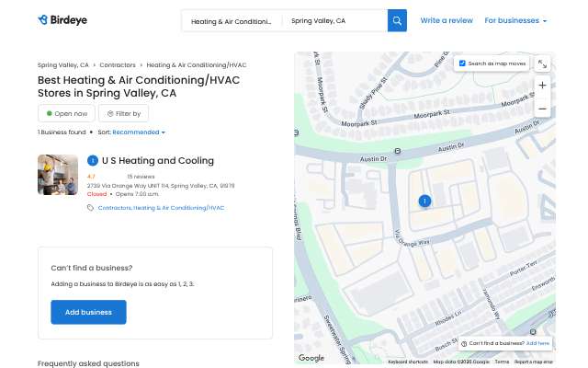Viewport: 588px width, 368px height.
Task: Click the 2739 Via Orange Way address
Action: pos(161,186)
